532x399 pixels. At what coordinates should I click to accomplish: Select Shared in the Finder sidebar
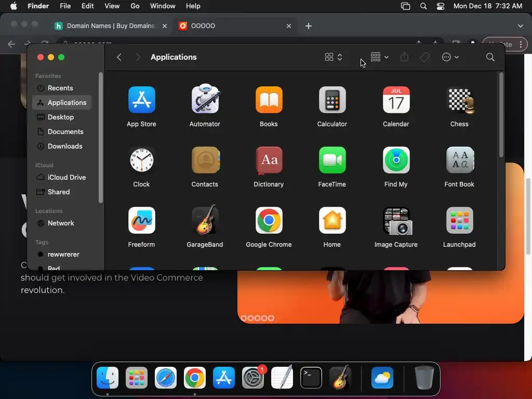[62, 192]
